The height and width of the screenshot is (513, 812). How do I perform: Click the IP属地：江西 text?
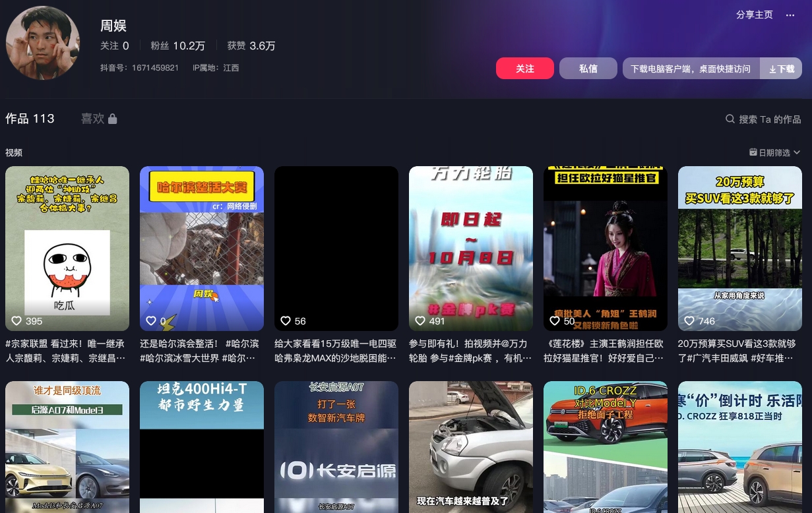[x=216, y=68]
